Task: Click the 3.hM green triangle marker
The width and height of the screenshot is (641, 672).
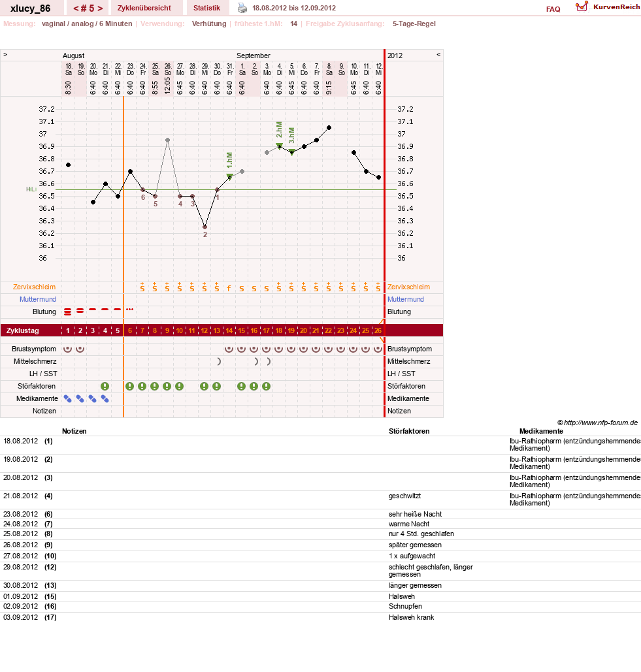Action: click(291, 152)
